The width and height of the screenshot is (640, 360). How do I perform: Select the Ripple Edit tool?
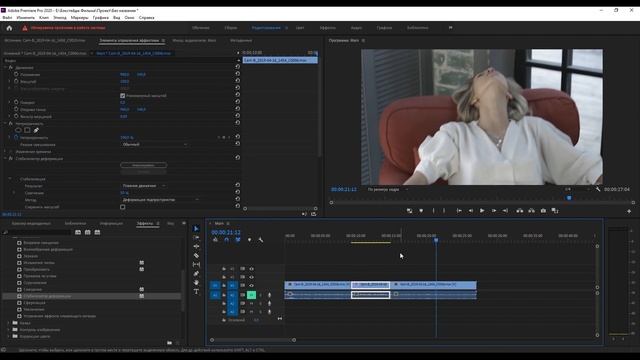[196, 247]
